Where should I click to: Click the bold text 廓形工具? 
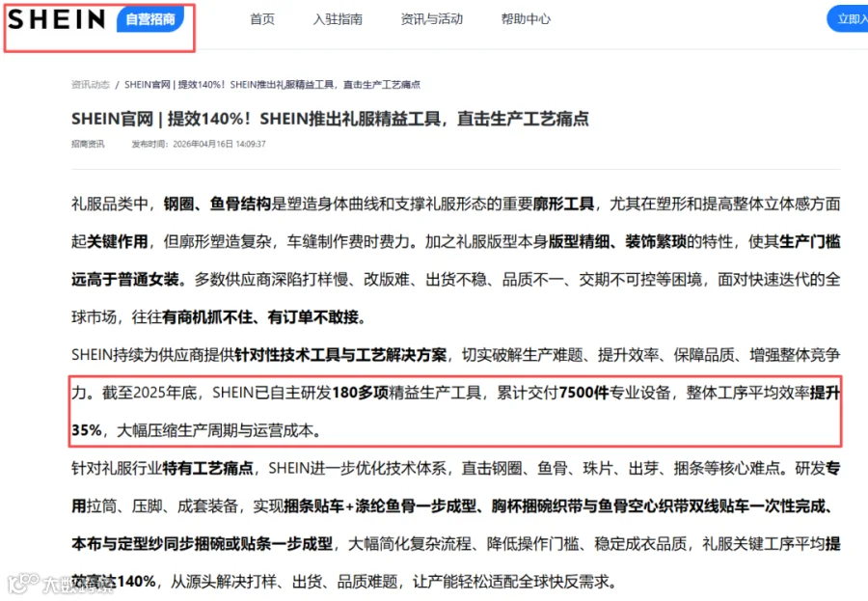click(563, 204)
